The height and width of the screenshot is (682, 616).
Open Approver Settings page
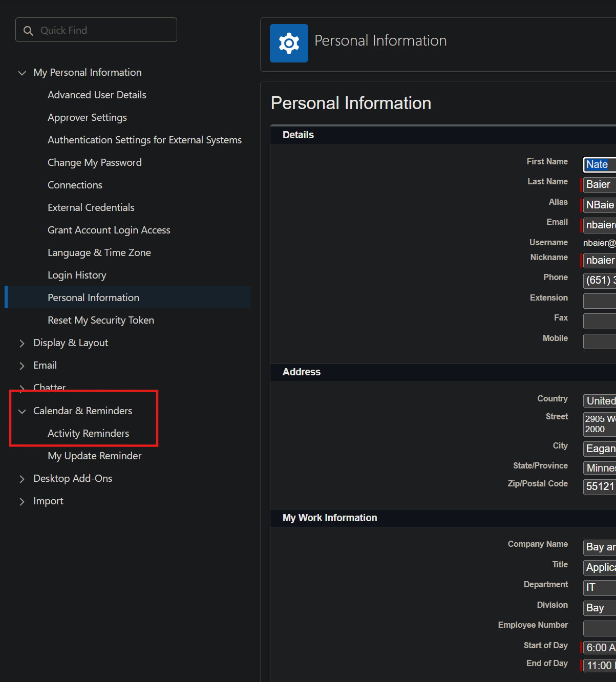click(87, 118)
